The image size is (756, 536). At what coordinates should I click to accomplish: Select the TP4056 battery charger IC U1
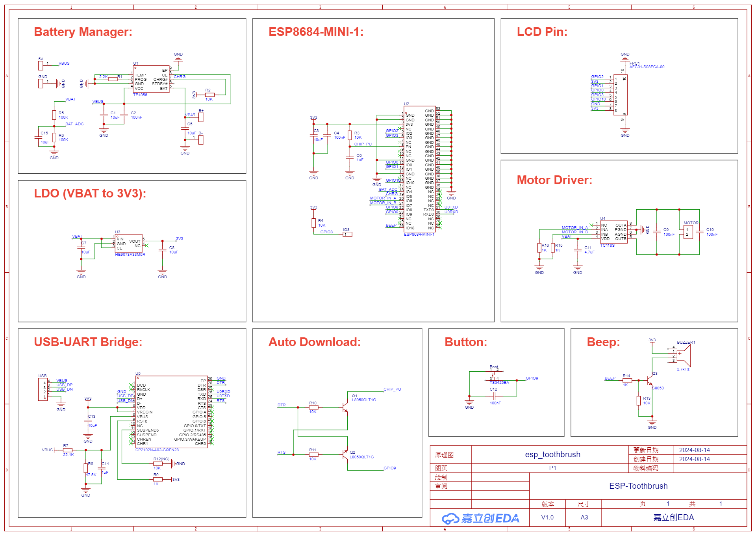(152, 79)
